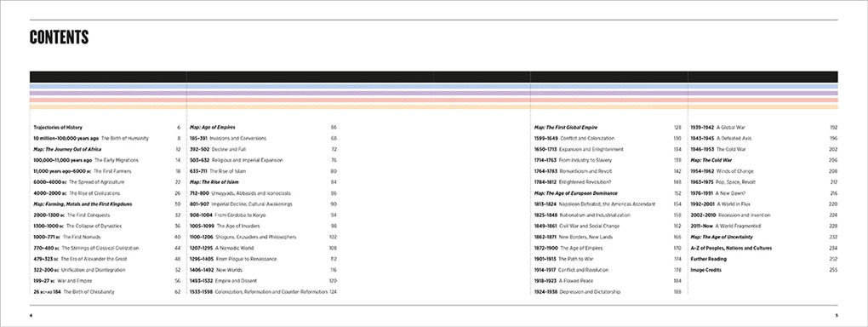Choose 'Pop, Space, Revolt' entry
The width and height of the screenshot is (868, 327).
point(736,182)
